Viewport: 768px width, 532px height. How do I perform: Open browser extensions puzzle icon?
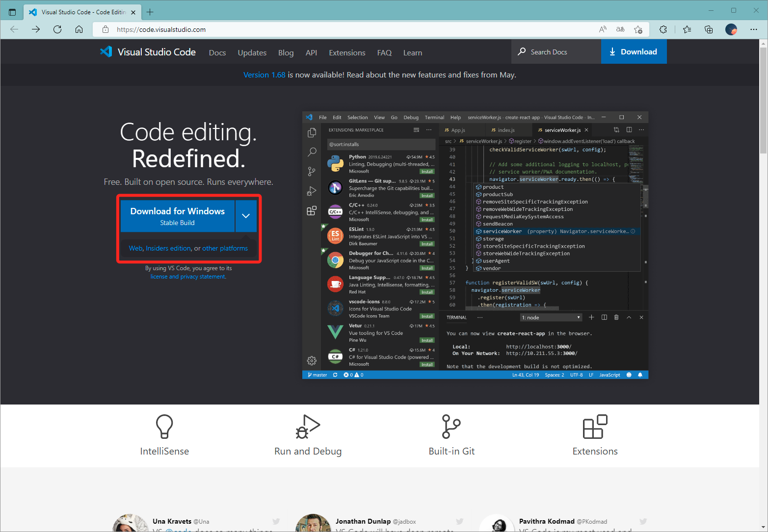pyautogui.click(x=663, y=29)
